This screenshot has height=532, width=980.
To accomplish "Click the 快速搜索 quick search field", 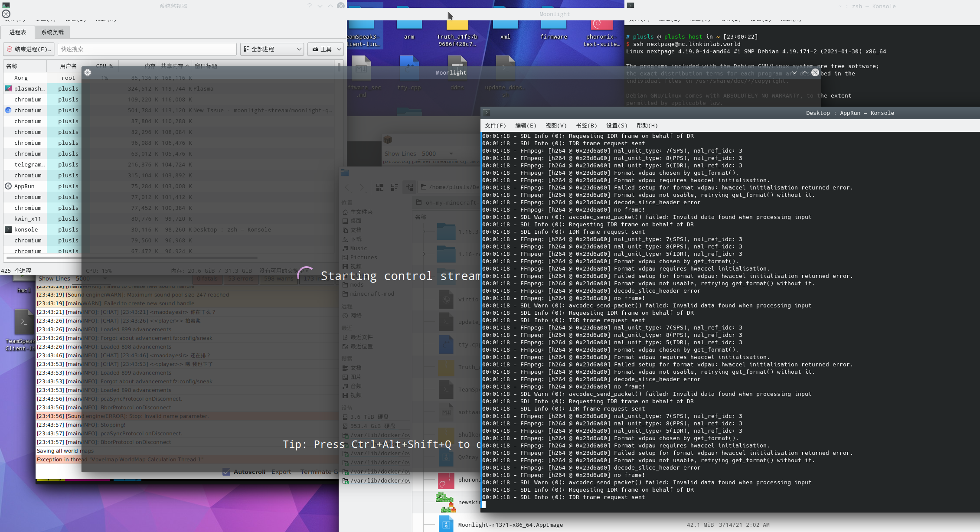I will pos(147,49).
